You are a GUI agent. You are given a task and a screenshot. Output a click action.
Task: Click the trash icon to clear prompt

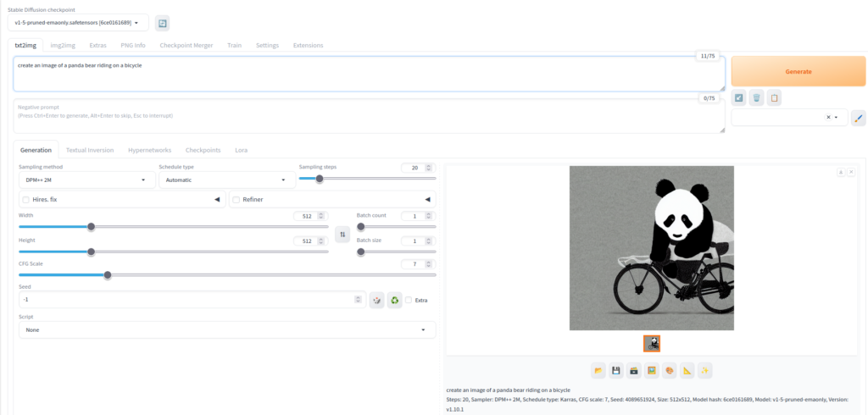[756, 98]
